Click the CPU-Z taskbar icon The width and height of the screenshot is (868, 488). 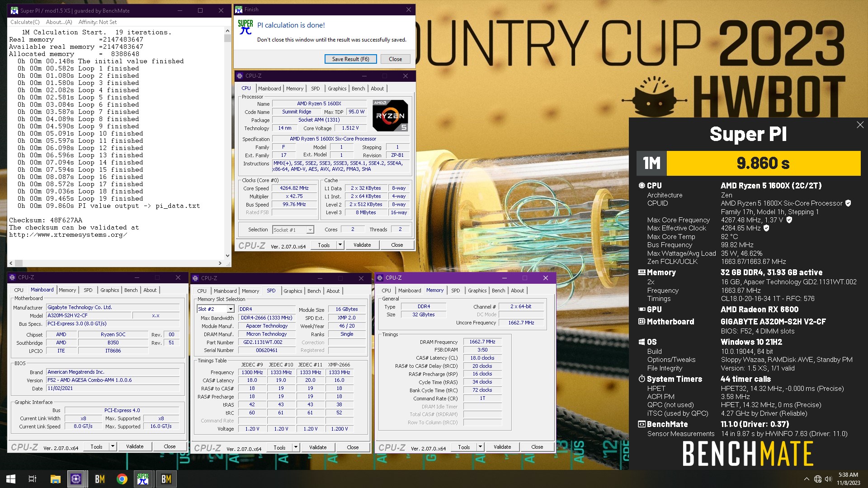pos(76,479)
